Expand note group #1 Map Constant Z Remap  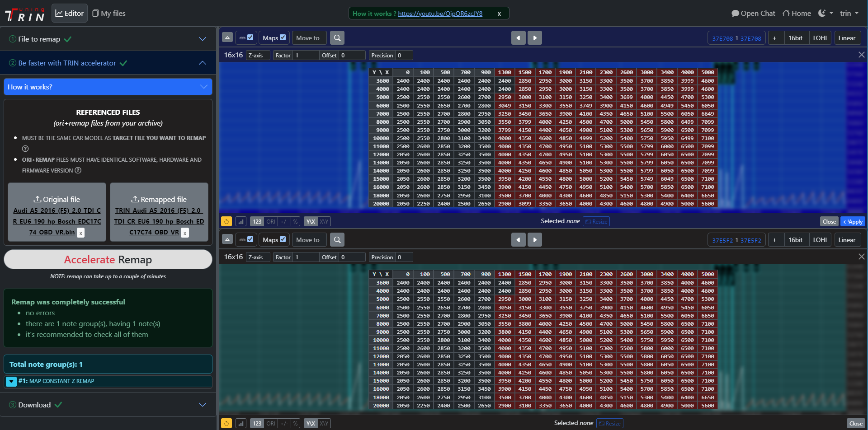tap(11, 381)
